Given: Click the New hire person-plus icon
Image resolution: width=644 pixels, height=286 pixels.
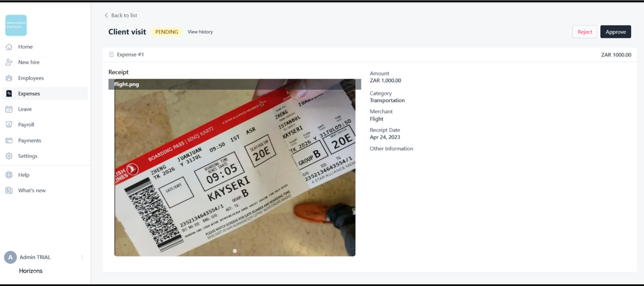Looking at the screenshot, I should (9, 62).
